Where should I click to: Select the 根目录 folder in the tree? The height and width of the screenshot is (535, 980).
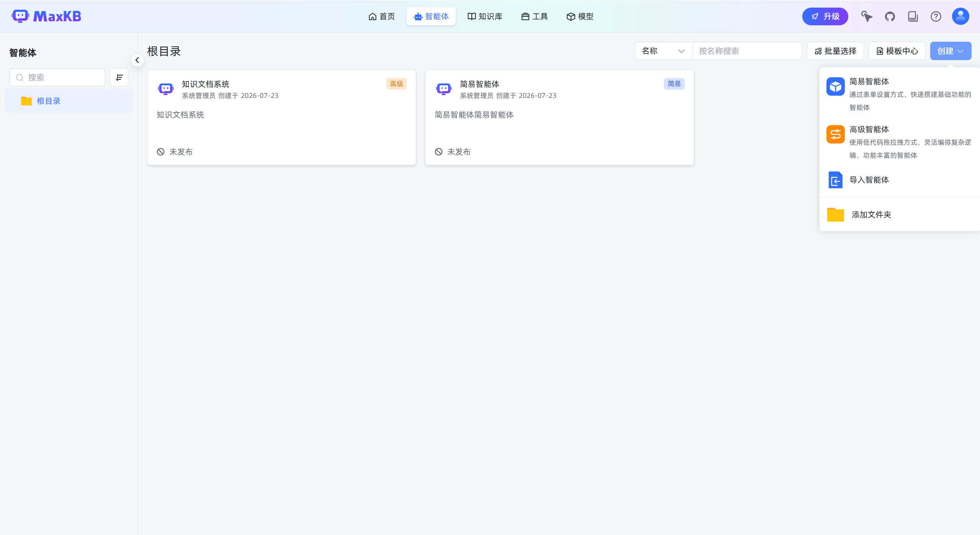69,101
